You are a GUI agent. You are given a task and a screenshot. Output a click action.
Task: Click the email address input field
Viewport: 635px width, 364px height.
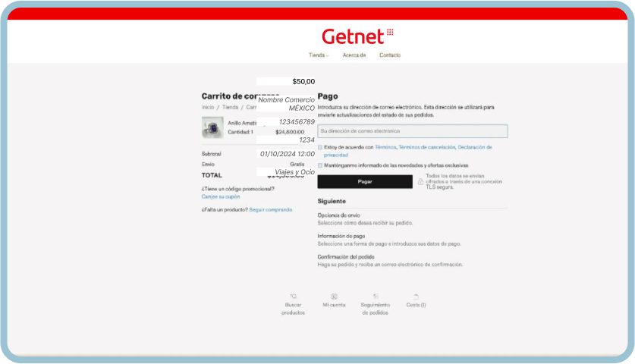pyautogui.click(x=412, y=131)
